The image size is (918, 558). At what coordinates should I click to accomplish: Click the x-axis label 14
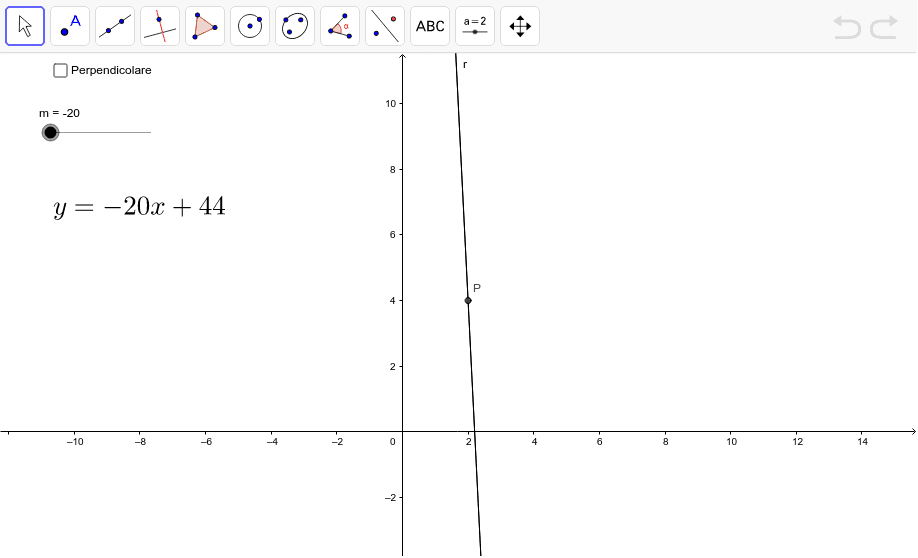862,441
